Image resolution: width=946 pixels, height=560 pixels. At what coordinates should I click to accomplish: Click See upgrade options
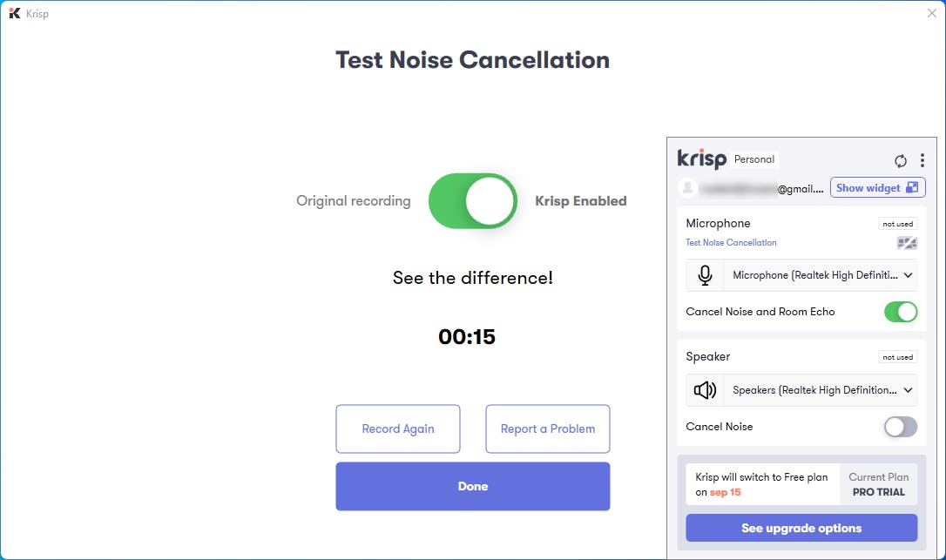[x=801, y=528]
